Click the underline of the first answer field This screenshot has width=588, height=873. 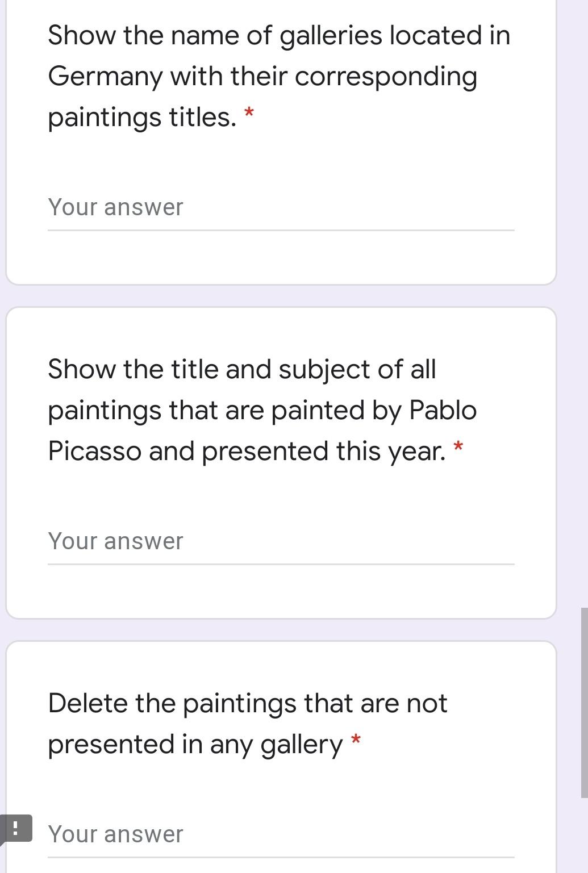[x=281, y=230]
